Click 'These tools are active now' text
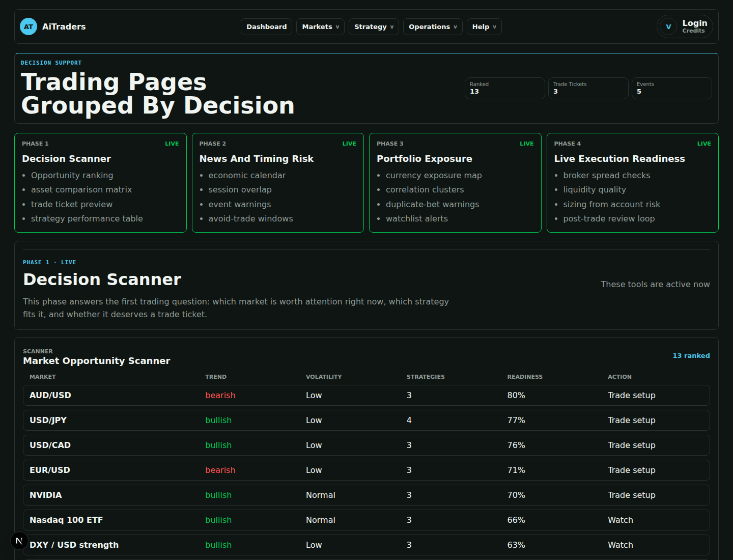 point(655,284)
